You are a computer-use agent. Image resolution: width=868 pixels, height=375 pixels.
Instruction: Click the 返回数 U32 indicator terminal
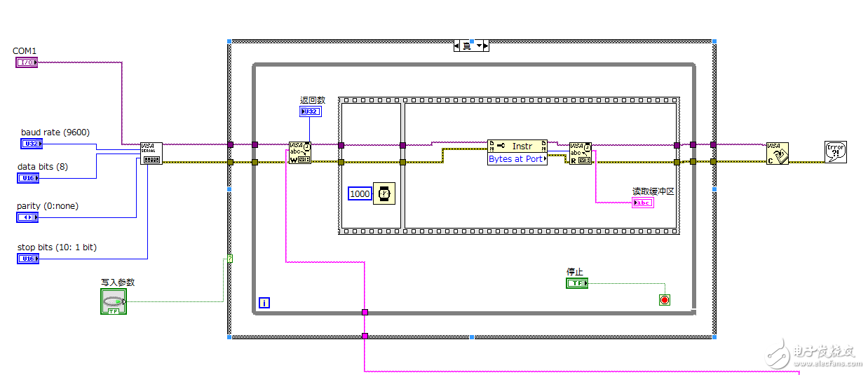click(x=311, y=111)
